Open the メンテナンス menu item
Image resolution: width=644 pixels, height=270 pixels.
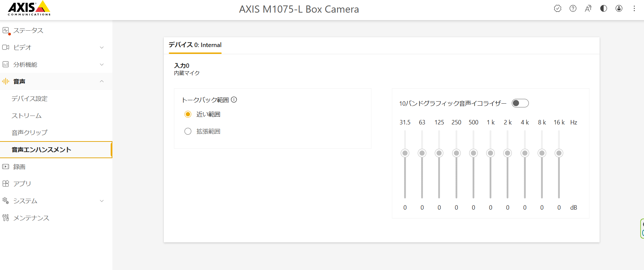(56, 218)
